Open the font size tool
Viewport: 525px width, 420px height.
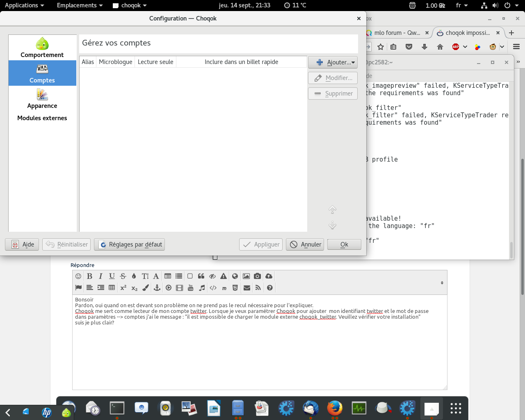click(145, 276)
